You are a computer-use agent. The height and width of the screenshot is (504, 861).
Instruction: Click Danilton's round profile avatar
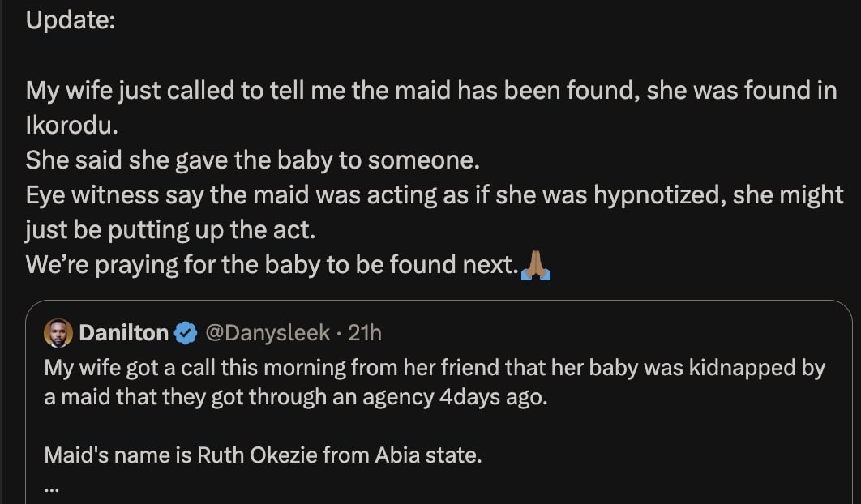pos(58,332)
